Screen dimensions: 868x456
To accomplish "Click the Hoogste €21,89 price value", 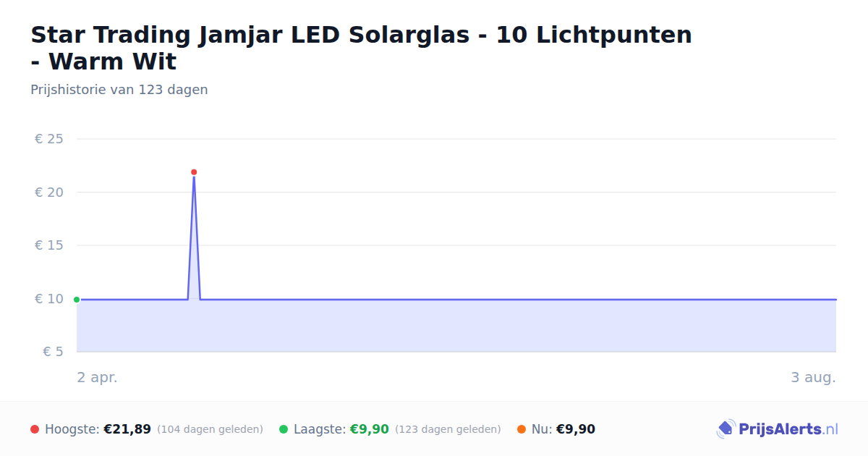I will (x=127, y=429).
